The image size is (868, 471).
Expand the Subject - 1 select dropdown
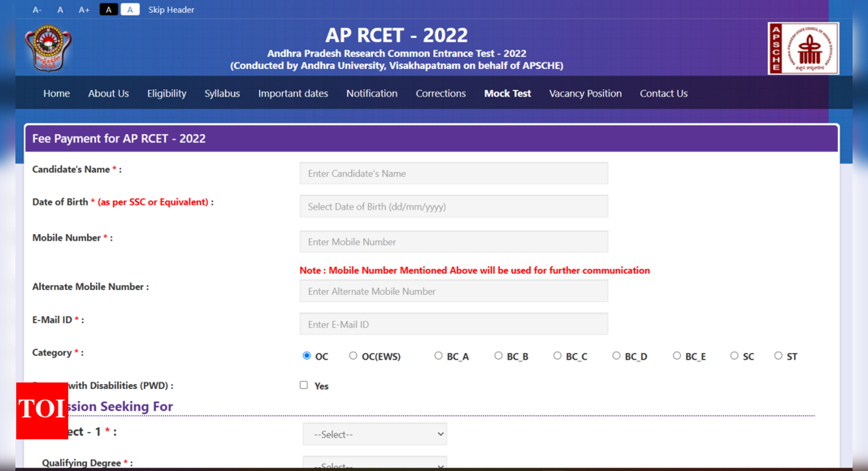click(x=375, y=434)
